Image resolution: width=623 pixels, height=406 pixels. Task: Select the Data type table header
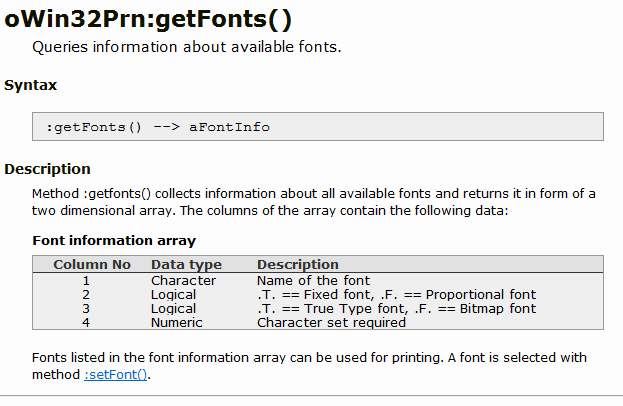point(186,265)
